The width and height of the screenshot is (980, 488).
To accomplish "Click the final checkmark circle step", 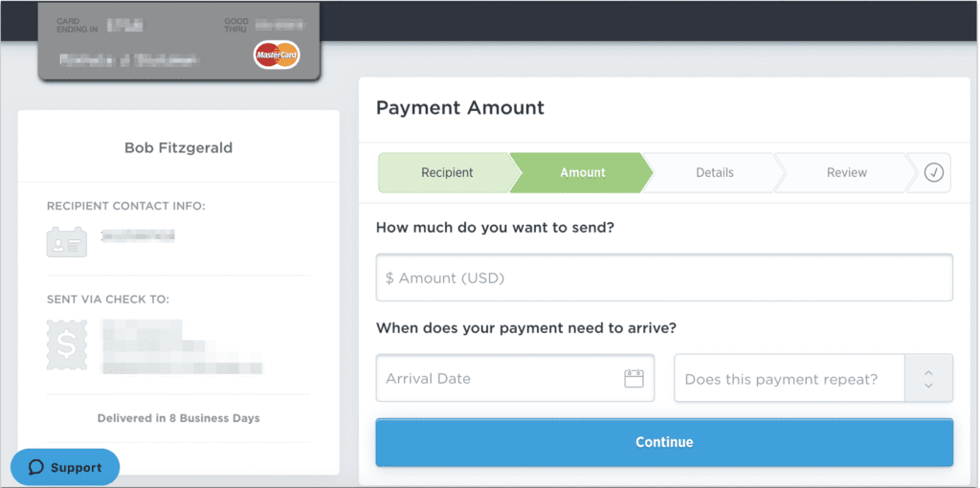I will pos(934,173).
